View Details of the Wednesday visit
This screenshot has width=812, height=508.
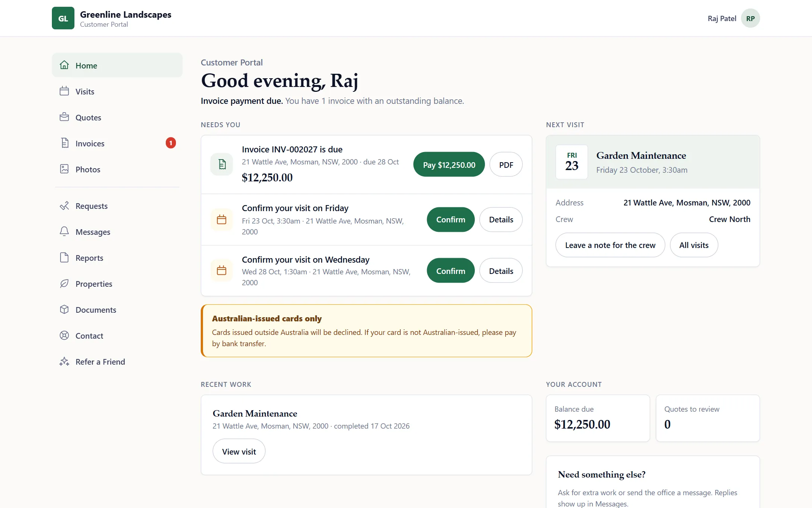[501, 271]
